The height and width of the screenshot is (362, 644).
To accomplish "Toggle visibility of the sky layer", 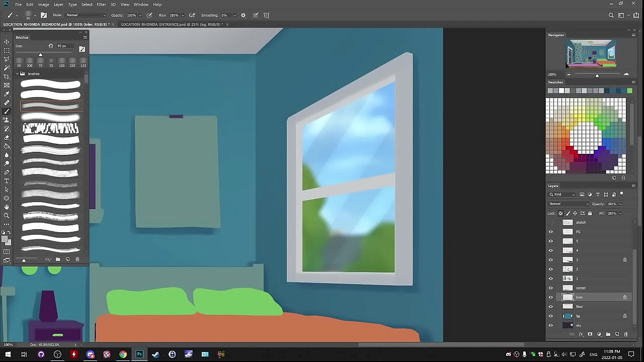I will (550, 325).
